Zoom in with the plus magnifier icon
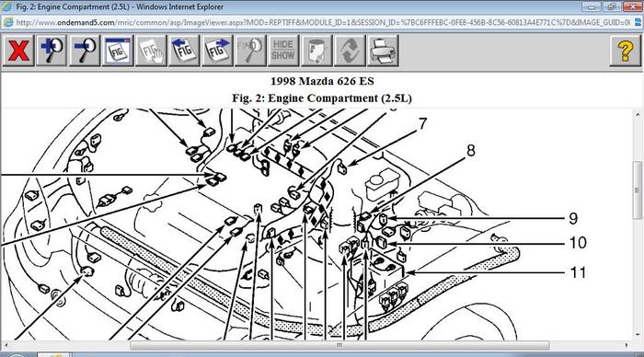Image resolution: width=644 pixels, height=357 pixels. [52, 51]
